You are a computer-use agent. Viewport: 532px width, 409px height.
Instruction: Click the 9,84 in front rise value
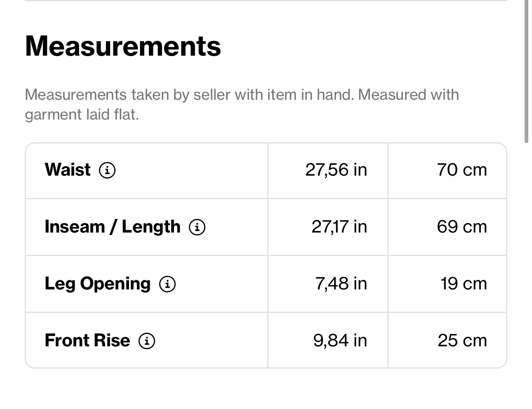(340, 341)
